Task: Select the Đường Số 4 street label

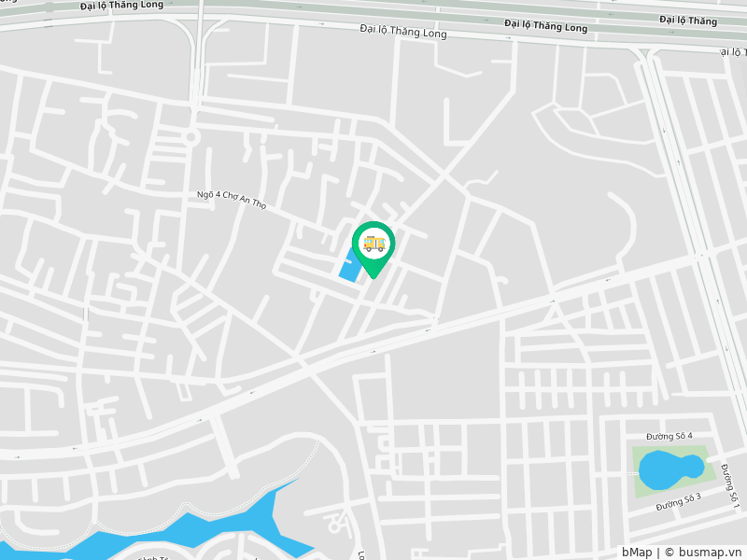Action: 669,436
